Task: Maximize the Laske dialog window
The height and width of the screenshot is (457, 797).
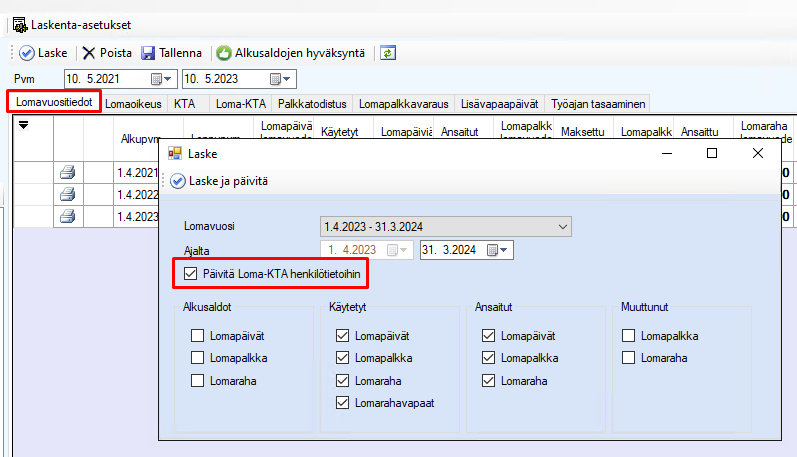Action: tap(712, 153)
